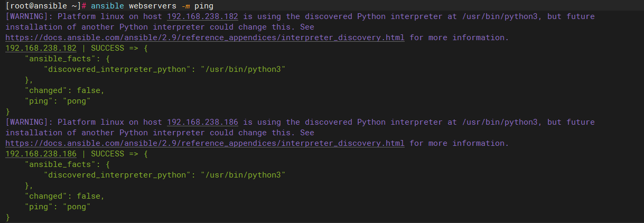Open 192.168.238.186 link beside its SUCCESS label
This screenshot has width=644, height=223.
[x=41, y=154]
